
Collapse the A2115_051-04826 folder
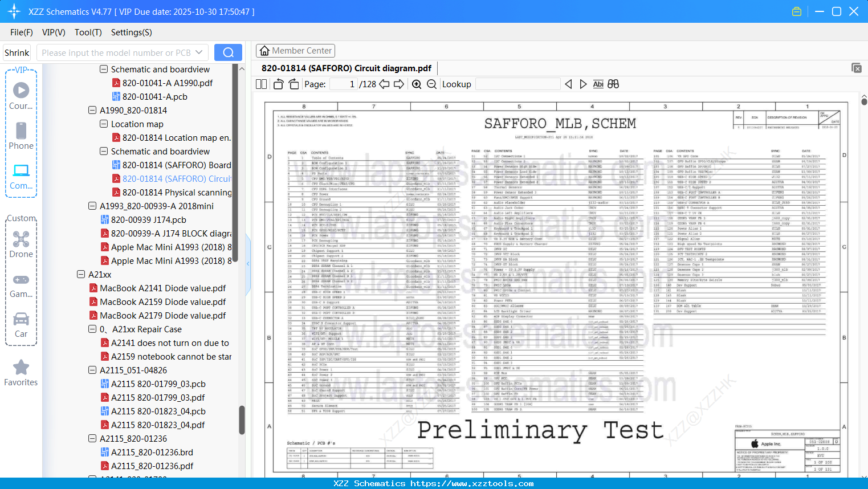click(92, 370)
